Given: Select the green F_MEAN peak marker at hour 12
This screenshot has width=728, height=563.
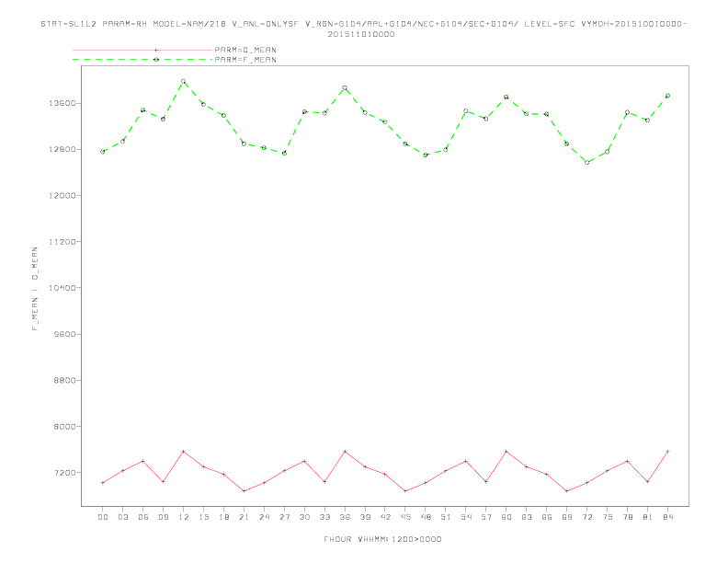Looking at the screenshot, I should click(x=184, y=81).
